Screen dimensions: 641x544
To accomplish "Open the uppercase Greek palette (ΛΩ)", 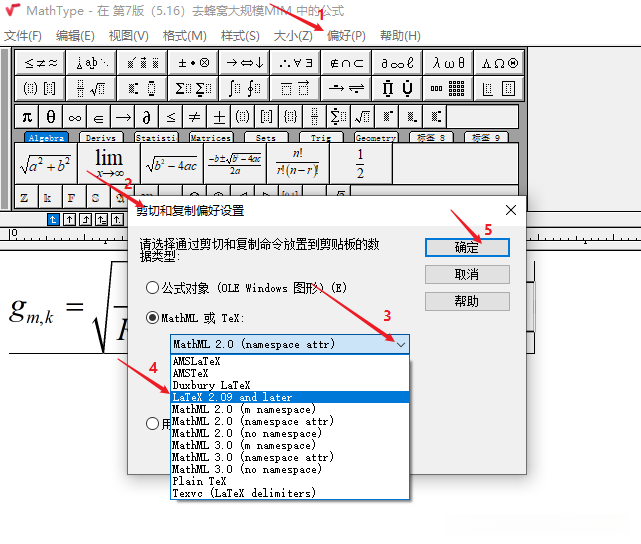I will pos(499,63).
